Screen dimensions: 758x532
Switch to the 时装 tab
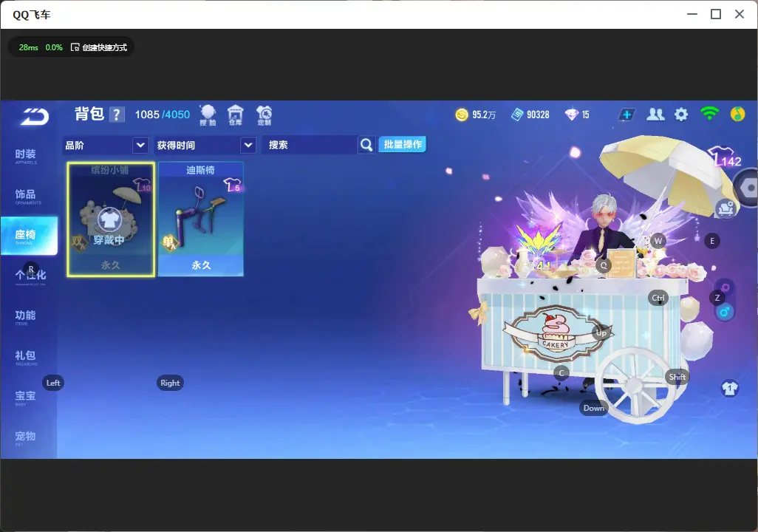pyautogui.click(x=26, y=154)
